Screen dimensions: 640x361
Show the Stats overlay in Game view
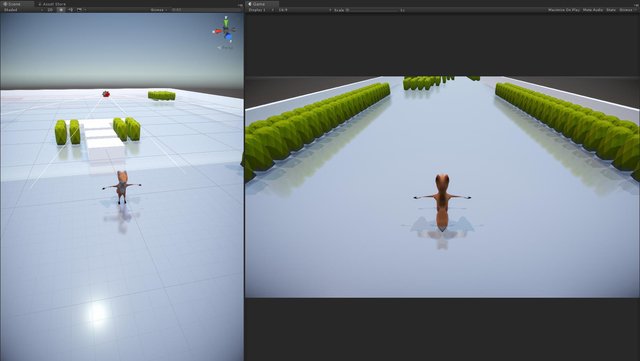[x=611, y=10]
